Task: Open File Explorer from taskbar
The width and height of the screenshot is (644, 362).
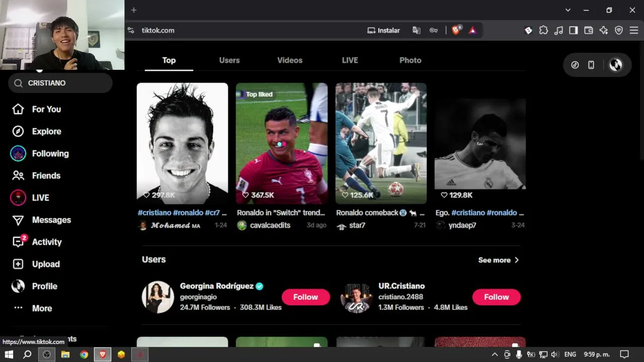Action: [65, 354]
